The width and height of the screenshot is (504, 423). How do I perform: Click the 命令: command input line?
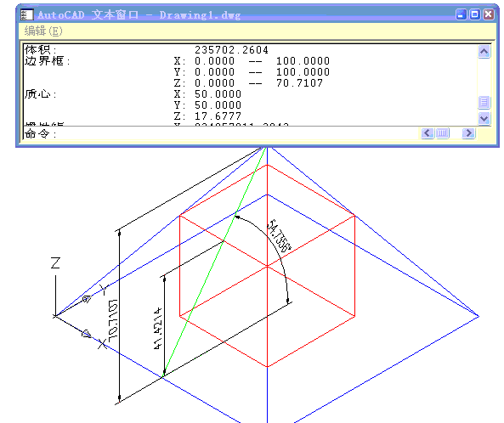[x=222, y=133]
